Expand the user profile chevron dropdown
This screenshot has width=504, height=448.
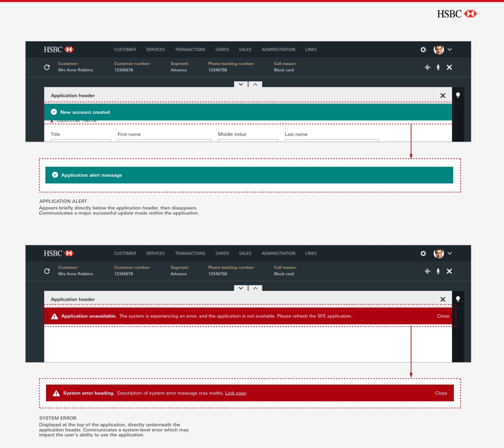pyautogui.click(x=450, y=49)
